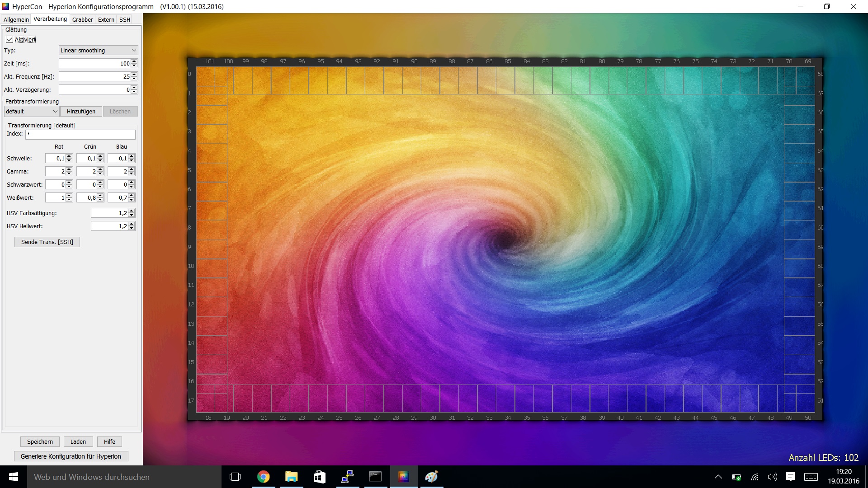
Task: Click the volume speaker tray icon
Action: (x=772, y=477)
